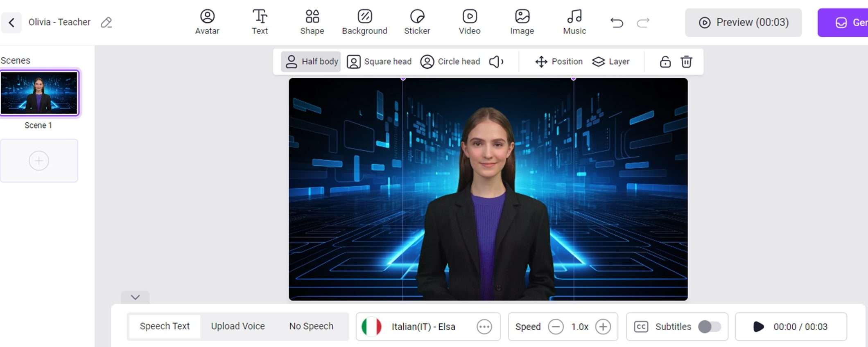Collapse the speech panel with chevron
Image resolution: width=868 pixels, height=347 pixels.
click(x=135, y=297)
